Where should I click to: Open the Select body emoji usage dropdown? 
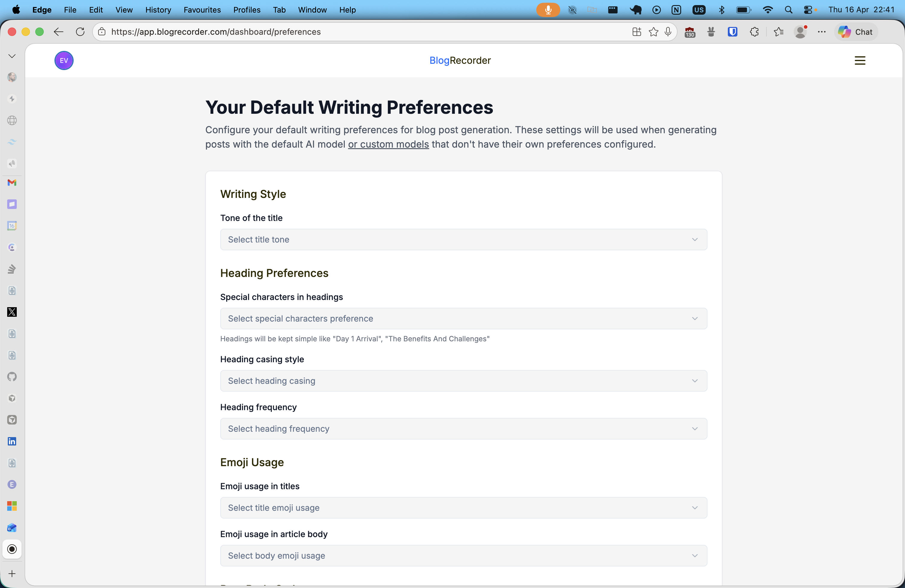click(x=463, y=556)
